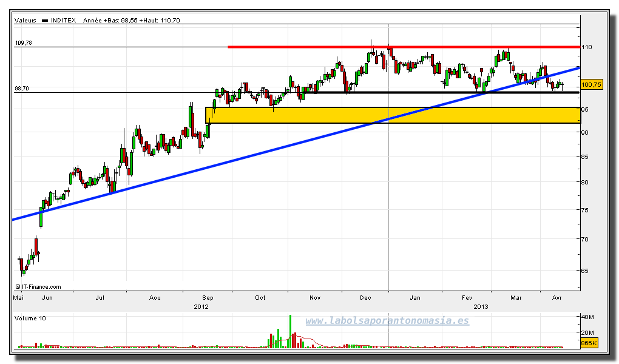619x364 pixels.
Task: Click the Dec month label
Action: (365, 298)
